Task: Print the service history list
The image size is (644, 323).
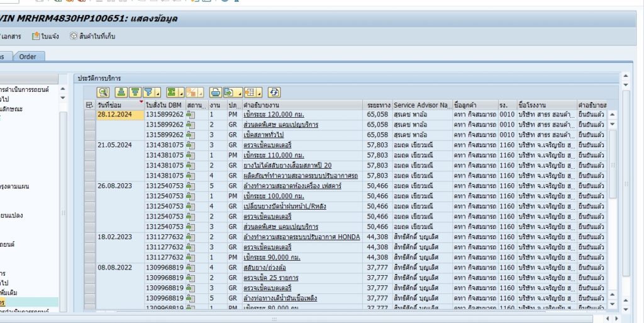Action: pyautogui.click(x=215, y=93)
